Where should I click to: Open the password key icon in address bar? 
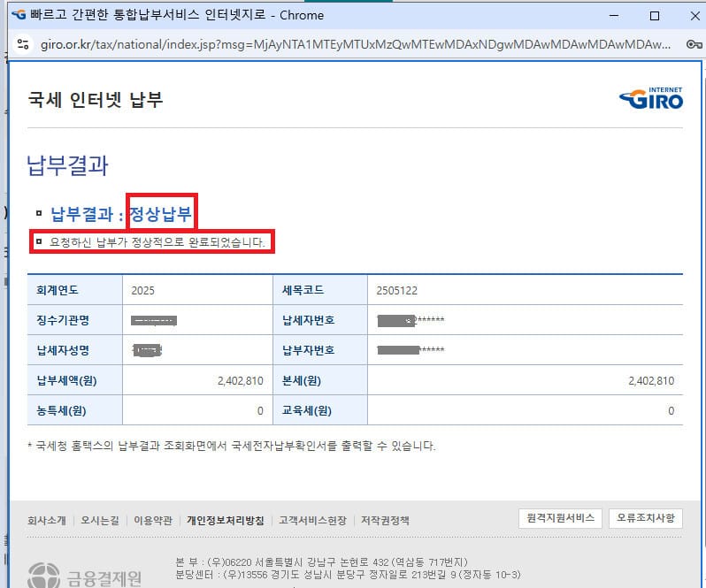point(694,44)
